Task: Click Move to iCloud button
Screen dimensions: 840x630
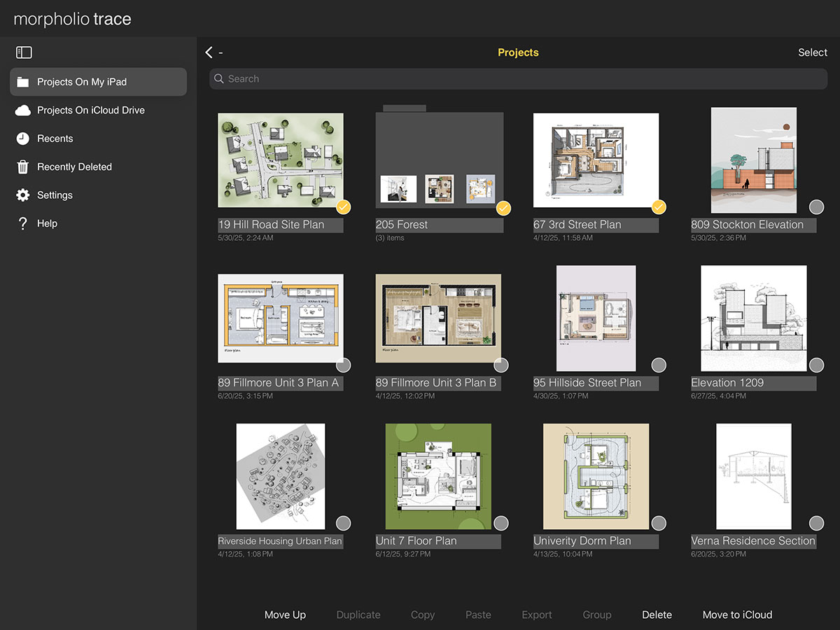Action: tap(737, 615)
